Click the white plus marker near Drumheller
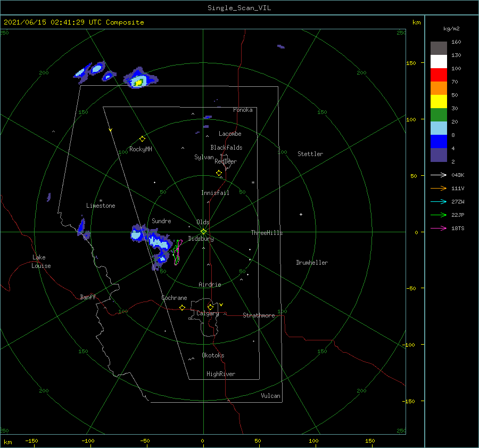Screen dimensions: 479x448 coord(301,214)
